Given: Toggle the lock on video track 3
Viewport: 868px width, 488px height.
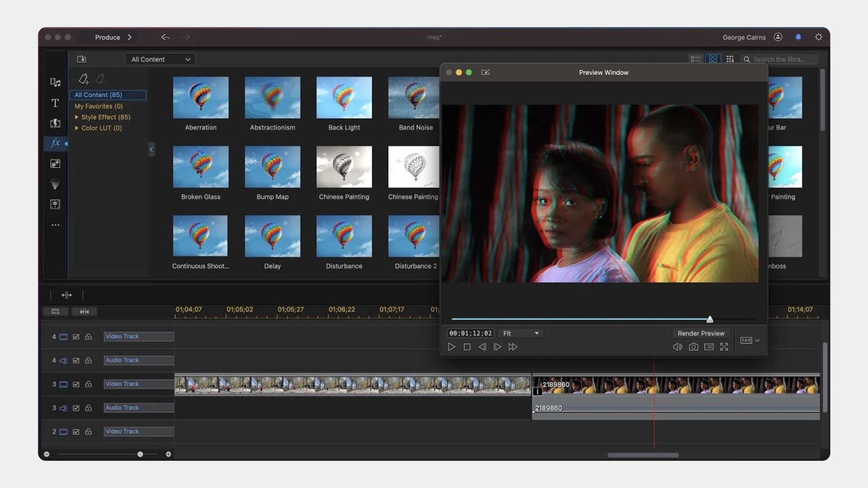Looking at the screenshot, I should pyautogui.click(x=88, y=384).
